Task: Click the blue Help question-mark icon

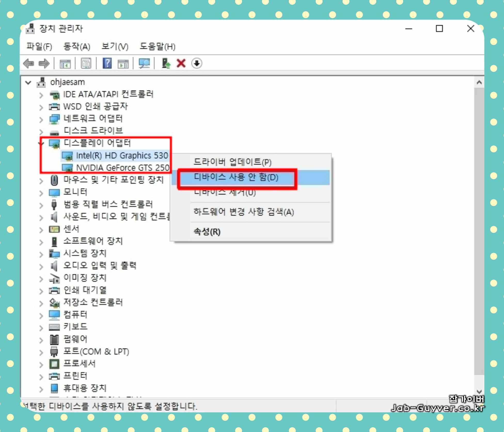Action: (107, 63)
